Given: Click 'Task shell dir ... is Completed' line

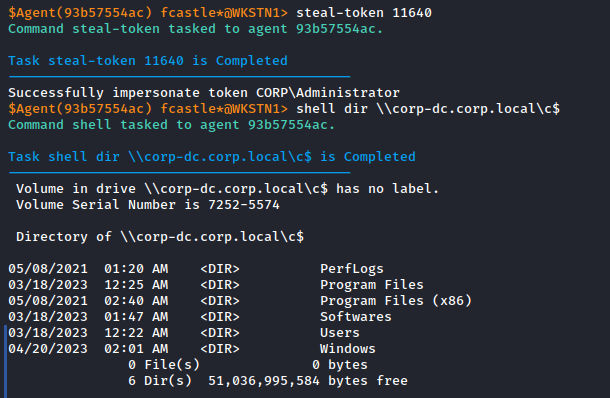Looking at the screenshot, I should [x=212, y=157].
